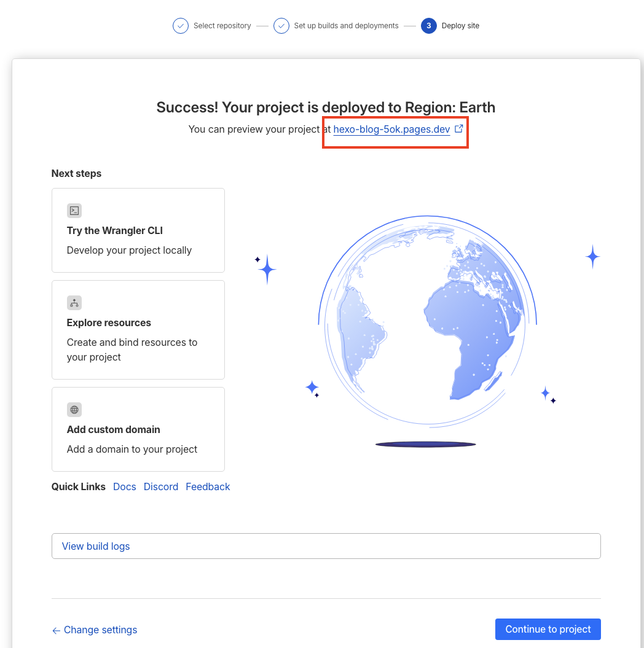
Task: Open the hexo-blog-5ok.pages.dev preview link
Action: point(391,130)
